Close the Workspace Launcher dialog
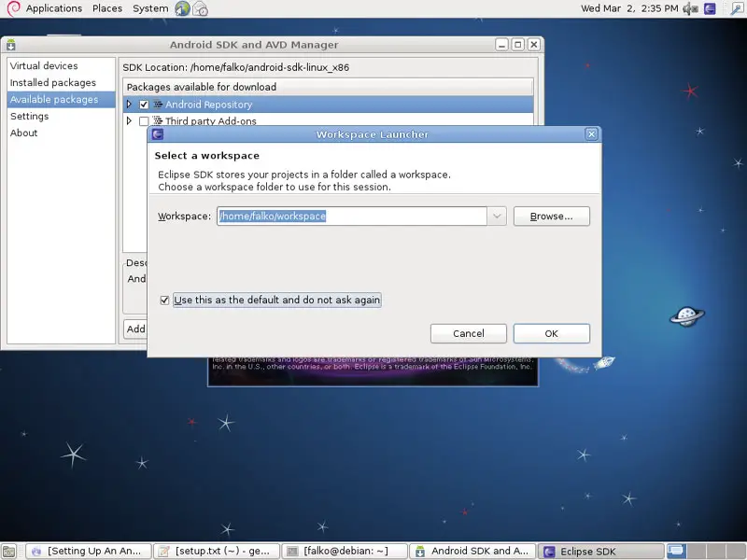Screen dimensions: 747x560 tap(591, 134)
